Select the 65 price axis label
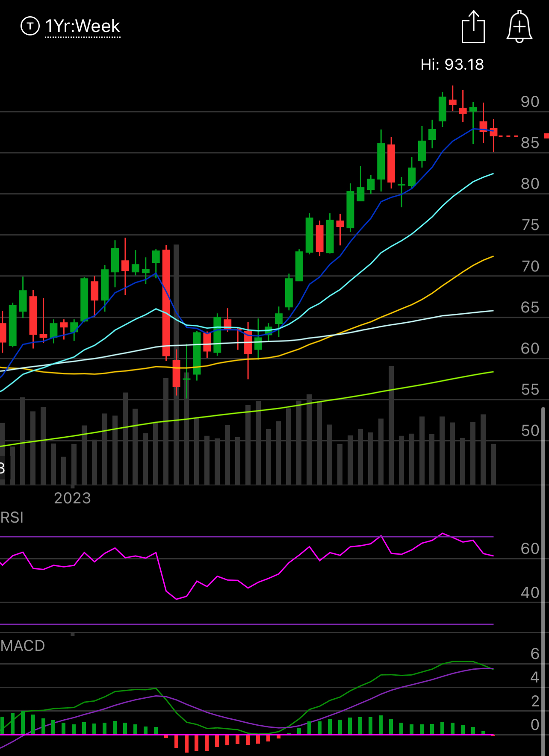The image size is (549, 756). (x=530, y=307)
